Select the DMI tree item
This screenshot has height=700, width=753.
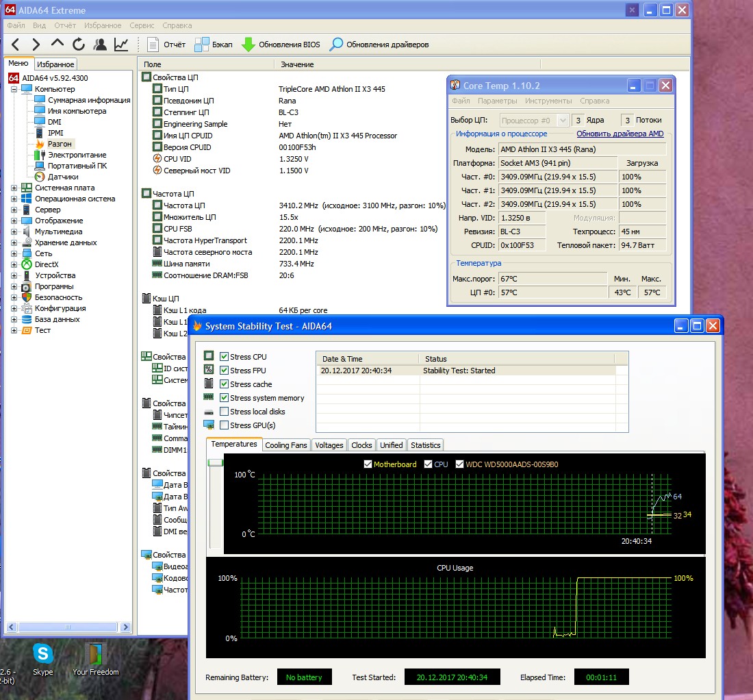tap(54, 122)
